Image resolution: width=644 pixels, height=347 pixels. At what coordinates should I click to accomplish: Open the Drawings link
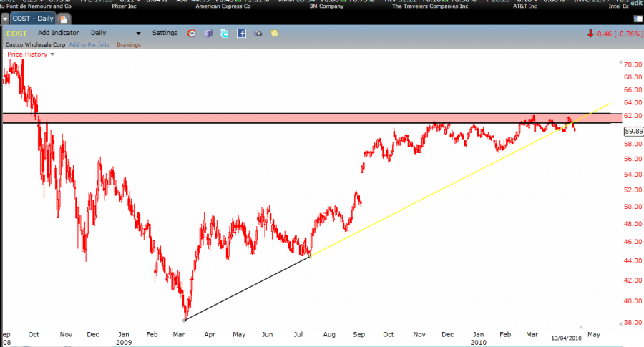pyautogui.click(x=129, y=44)
